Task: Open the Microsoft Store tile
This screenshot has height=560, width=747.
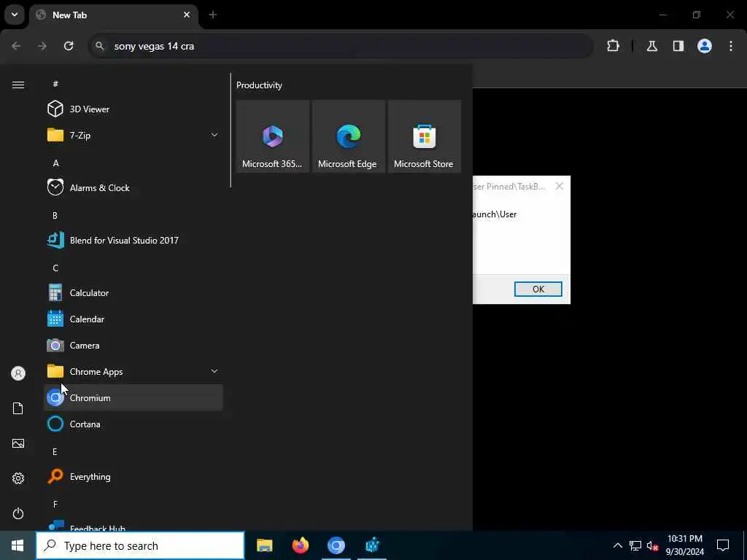Action: point(424,136)
